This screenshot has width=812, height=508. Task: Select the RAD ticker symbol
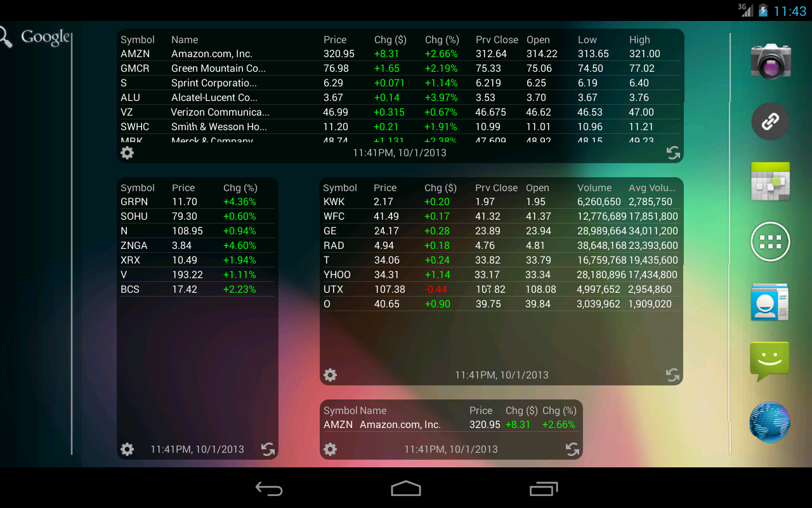pyautogui.click(x=334, y=246)
